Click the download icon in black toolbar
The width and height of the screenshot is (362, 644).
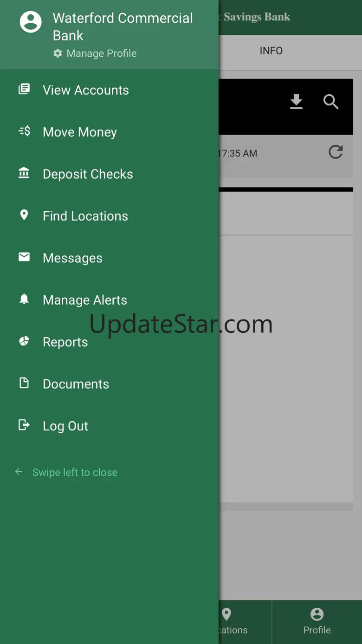(x=296, y=102)
